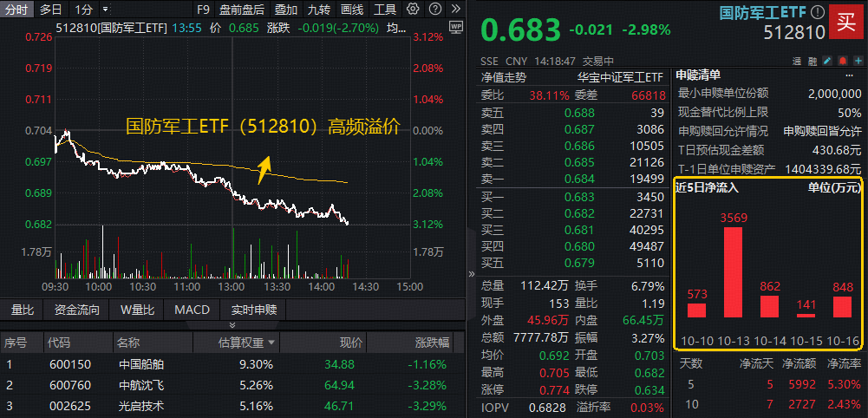The image size is (868, 418).
Task: Click the 融 margin trading badge
Action: point(812,62)
